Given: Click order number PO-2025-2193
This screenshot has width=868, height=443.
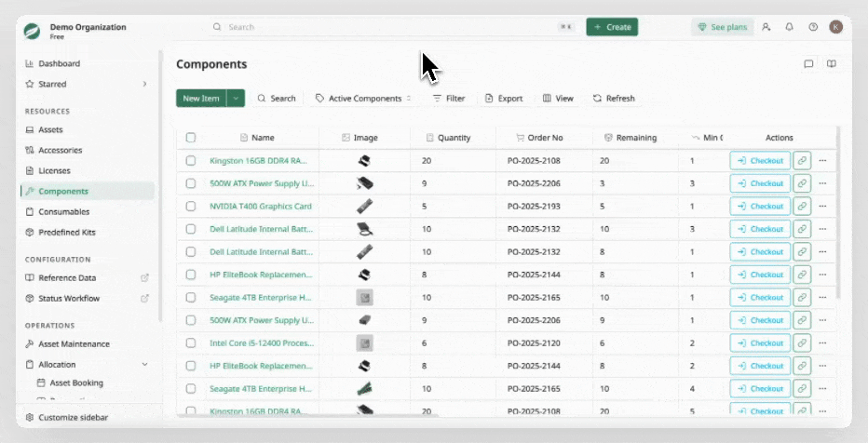Looking at the screenshot, I should (x=534, y=206).
